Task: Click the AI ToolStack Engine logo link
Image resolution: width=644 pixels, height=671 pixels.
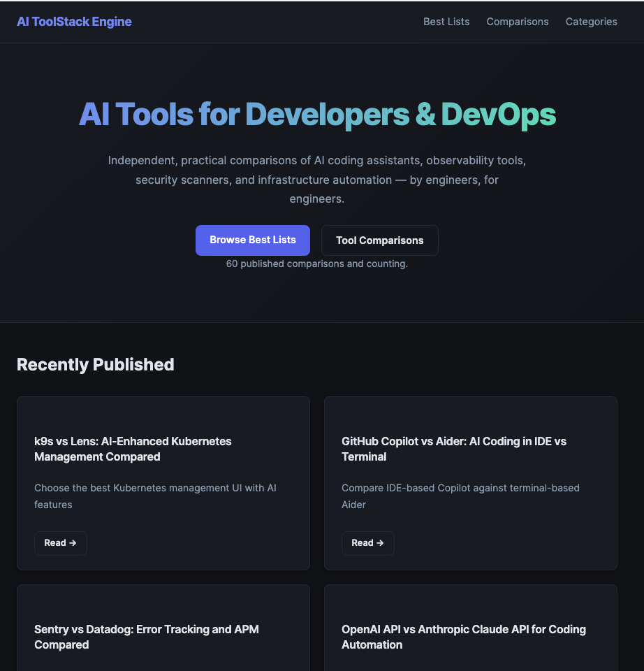Action: pyautogui.click(x=74, y=22)
